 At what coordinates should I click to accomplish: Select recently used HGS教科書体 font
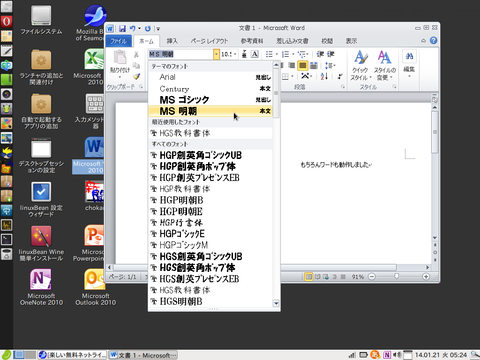[x=210, y=133]
